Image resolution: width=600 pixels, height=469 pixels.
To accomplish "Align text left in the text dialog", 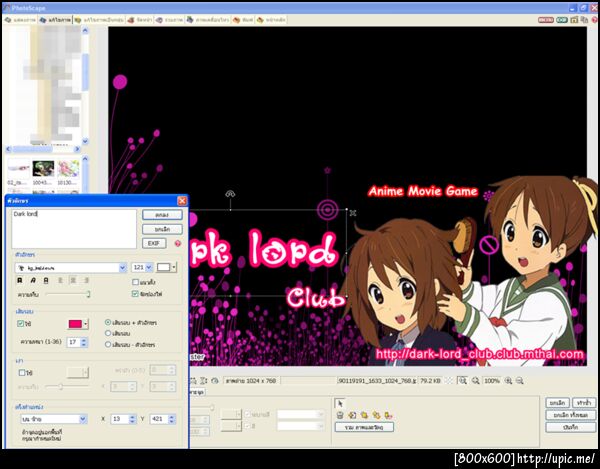I will 60,280.
